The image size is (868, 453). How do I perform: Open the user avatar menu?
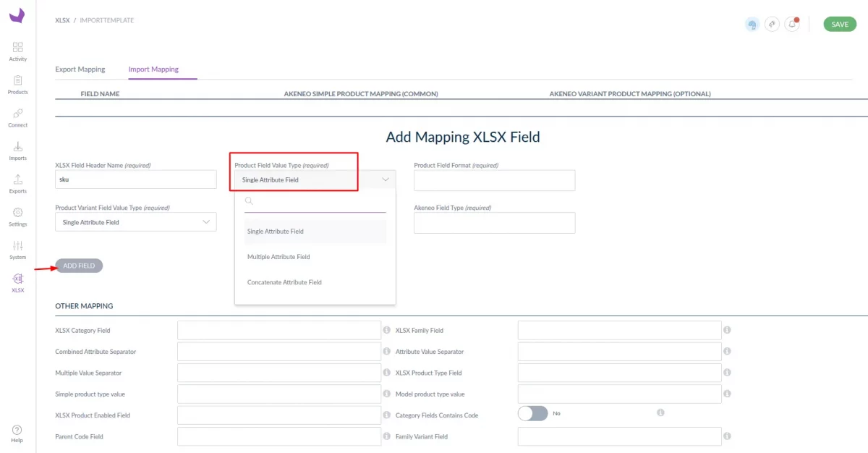tap(752, 24)
